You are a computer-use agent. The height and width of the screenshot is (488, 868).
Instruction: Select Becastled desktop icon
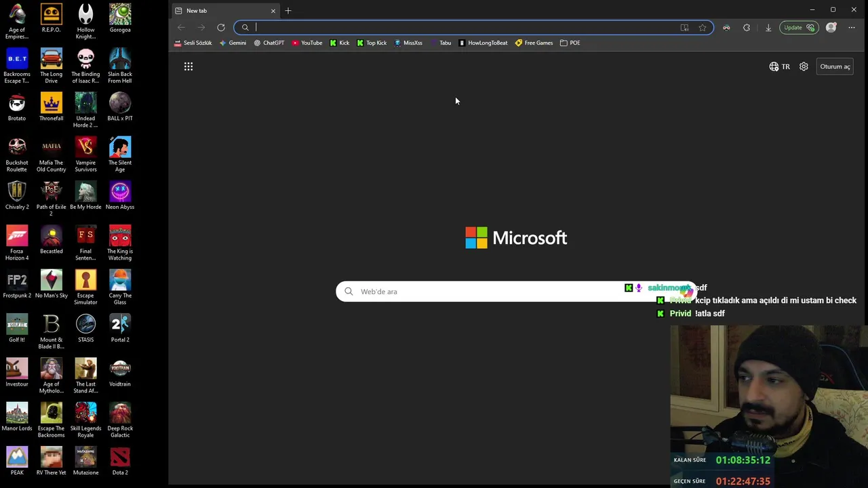[x=51, y=240]
